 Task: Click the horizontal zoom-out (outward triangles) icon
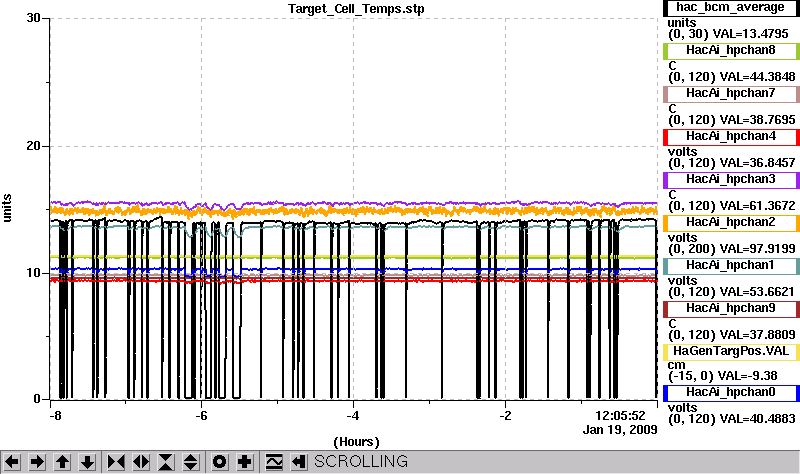coord(141,462)
